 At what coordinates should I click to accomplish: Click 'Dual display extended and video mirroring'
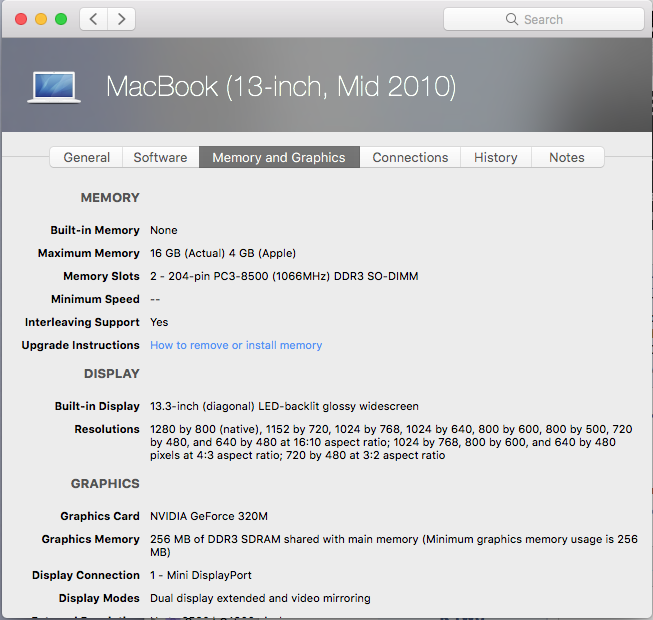click(260, 598)
